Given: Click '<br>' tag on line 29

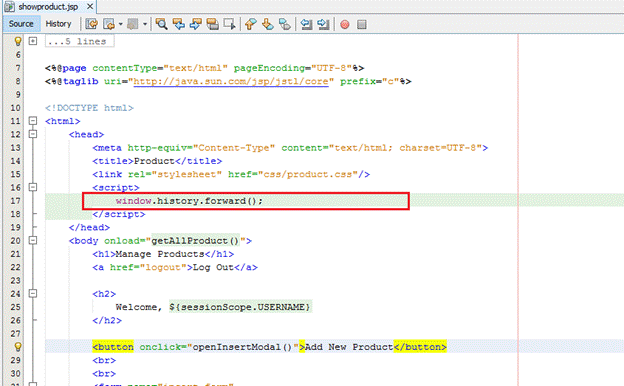Looking at the screenshot, I should 104,360.
